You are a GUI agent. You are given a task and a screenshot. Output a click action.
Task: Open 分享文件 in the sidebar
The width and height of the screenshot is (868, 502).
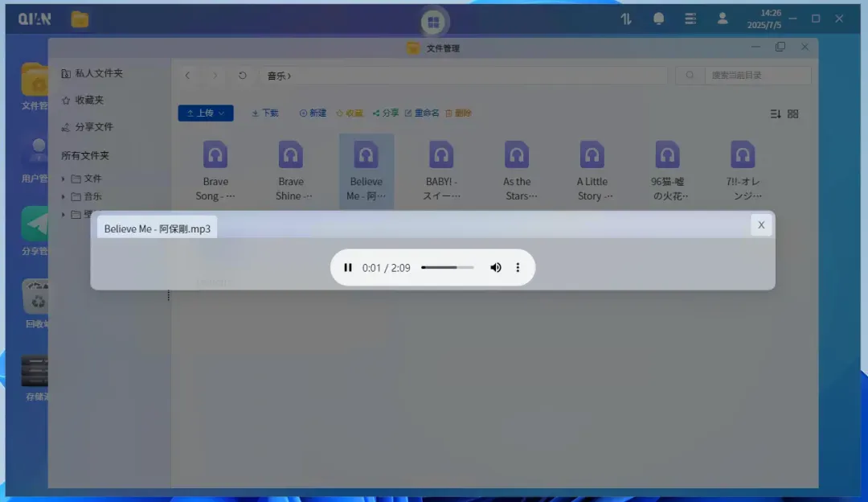88,127
